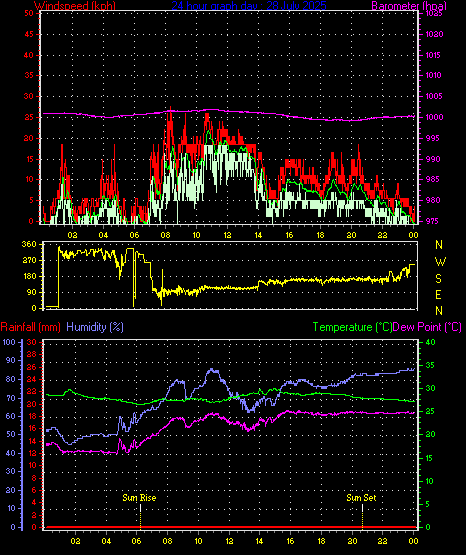Click the 35 value on temperature axis
This screenshot has width=466, height=555.
[430, 365]
